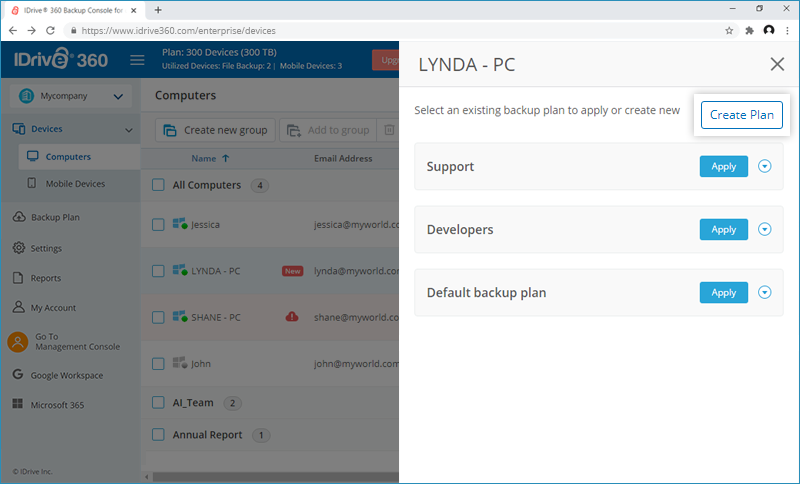The width and height of the screenshot is (800, 484).
Task: Click the Backup Plan cloud icon
Action: (19, 217)
